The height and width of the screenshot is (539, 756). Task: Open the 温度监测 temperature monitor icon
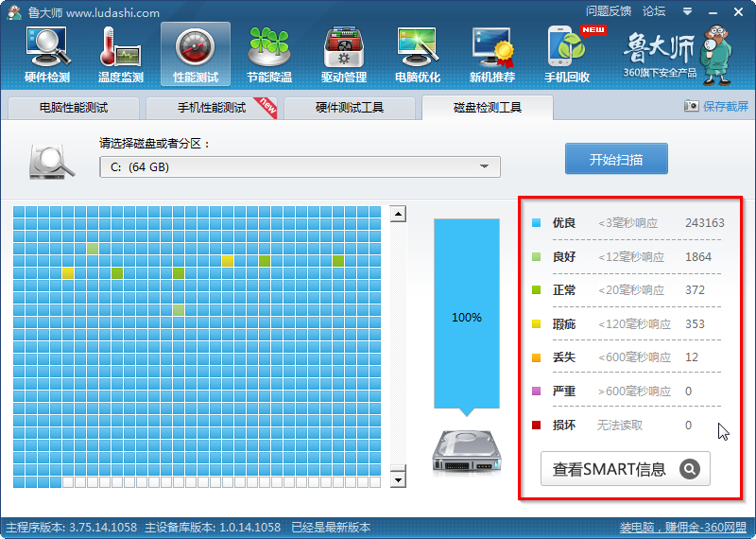[121, 53]
